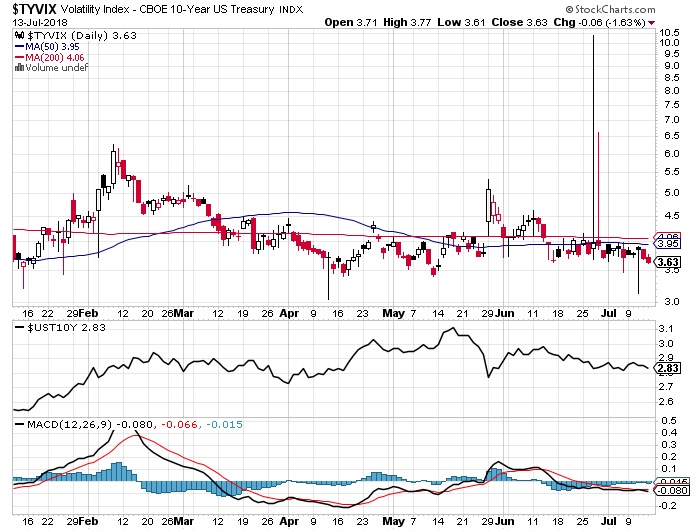Click the May label under the price panel

[x=393, y=313]
